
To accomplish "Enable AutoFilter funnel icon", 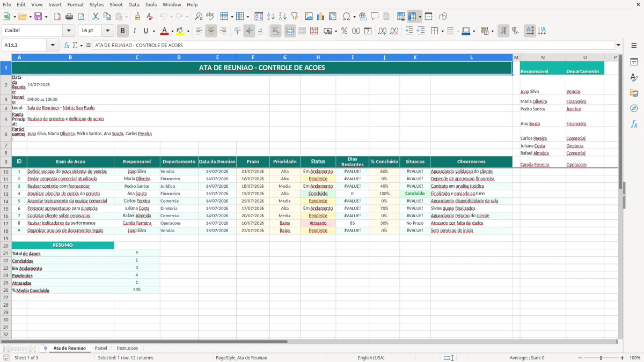I will [294, 17].
